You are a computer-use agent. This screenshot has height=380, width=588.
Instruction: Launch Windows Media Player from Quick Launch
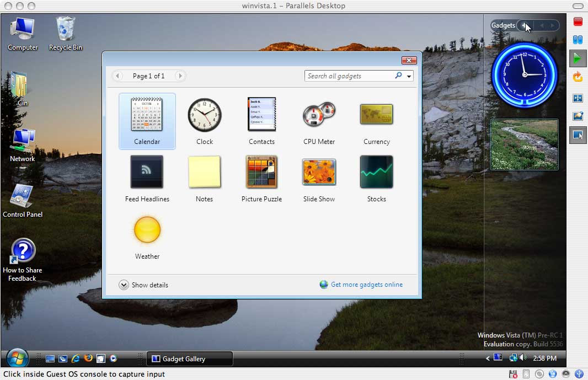[113, 358]
